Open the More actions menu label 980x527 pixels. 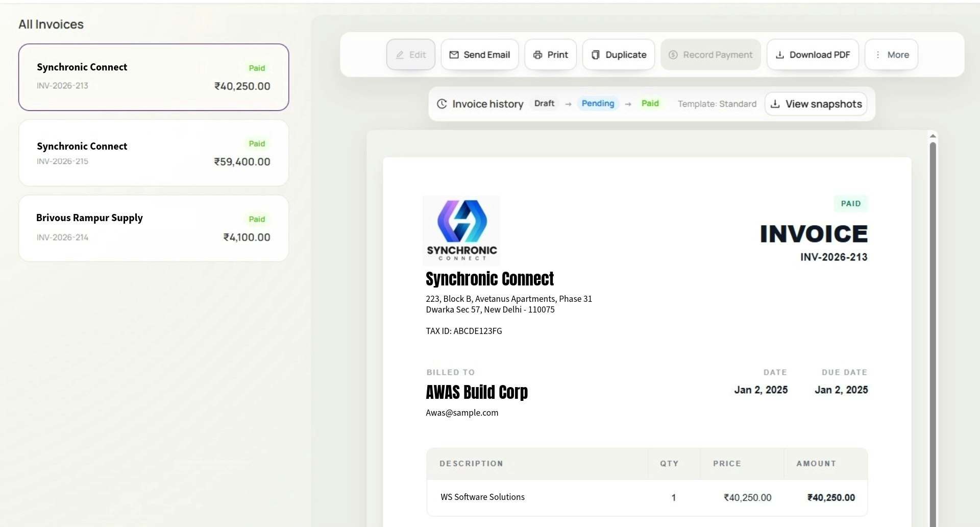click(898, 55)
